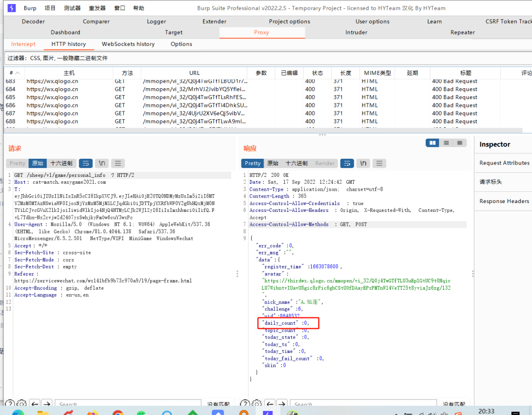
Task: Switch to the Comparer tab
Action: click(96, 21)
